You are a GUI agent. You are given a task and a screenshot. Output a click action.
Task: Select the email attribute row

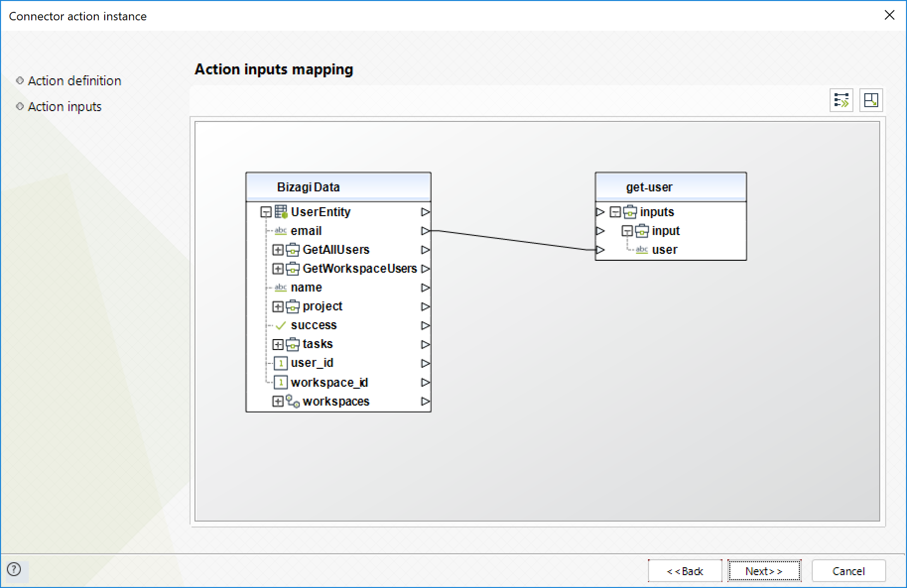pyautogui.click(x=338, y=231)
